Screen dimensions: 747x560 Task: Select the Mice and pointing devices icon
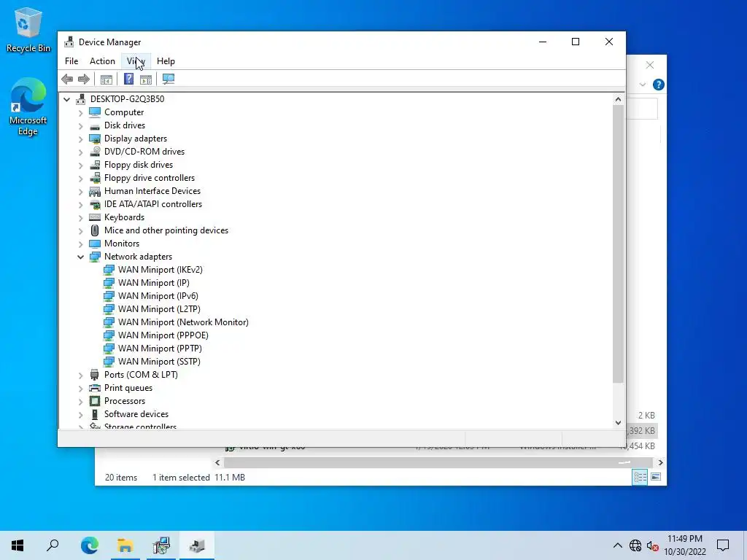pos(95,230)
